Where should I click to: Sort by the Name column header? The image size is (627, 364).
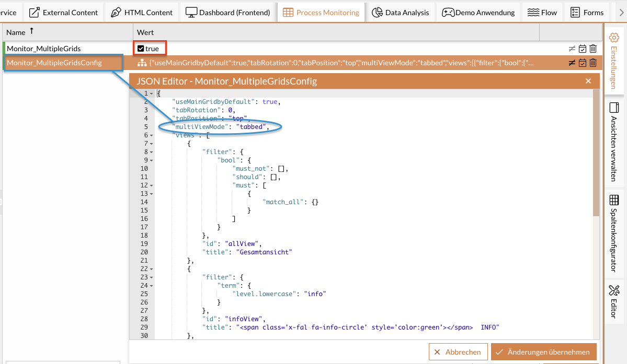pyautogui.click(x=16, y=32)
